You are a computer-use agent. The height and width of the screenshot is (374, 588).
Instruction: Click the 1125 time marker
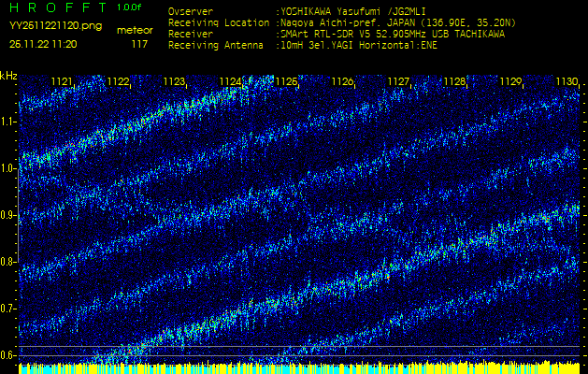click(x=286, y=81)
